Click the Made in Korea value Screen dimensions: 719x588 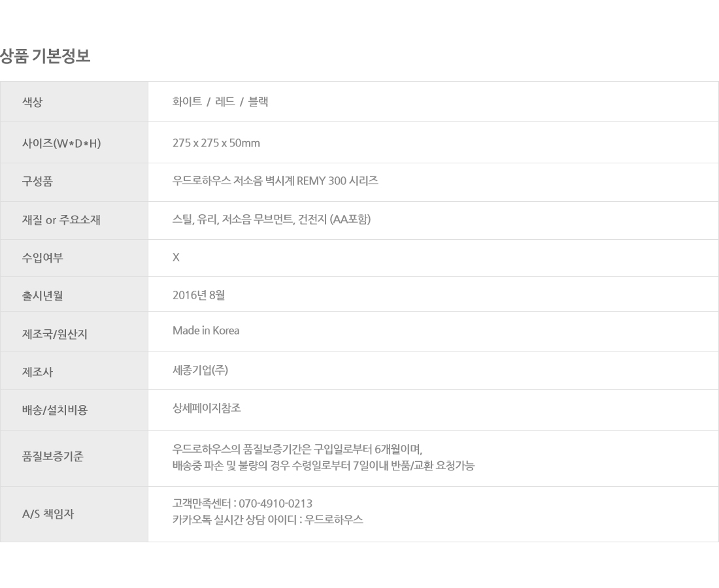(x=206, y=331)
